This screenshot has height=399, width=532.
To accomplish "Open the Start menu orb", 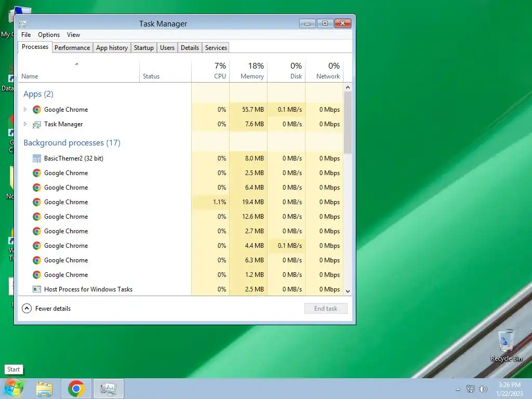I will tap(14, 389).
